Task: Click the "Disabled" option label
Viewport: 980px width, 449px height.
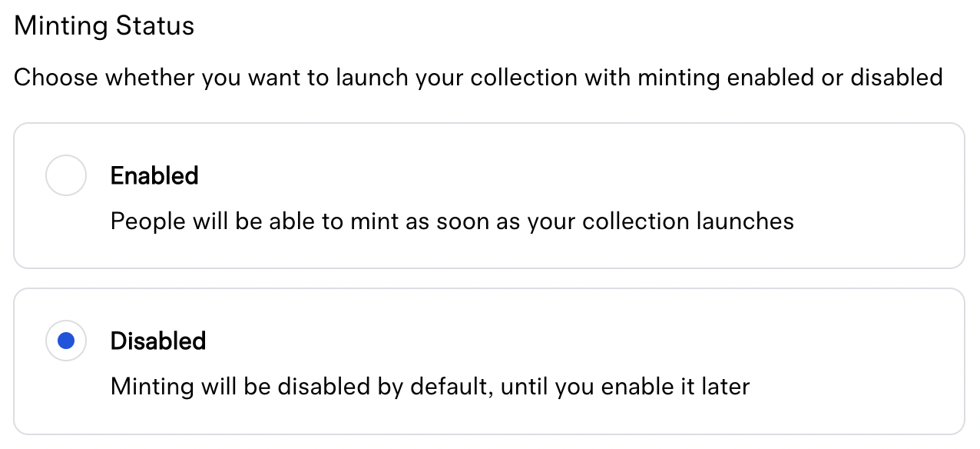Action: click(x=158, y=341)
